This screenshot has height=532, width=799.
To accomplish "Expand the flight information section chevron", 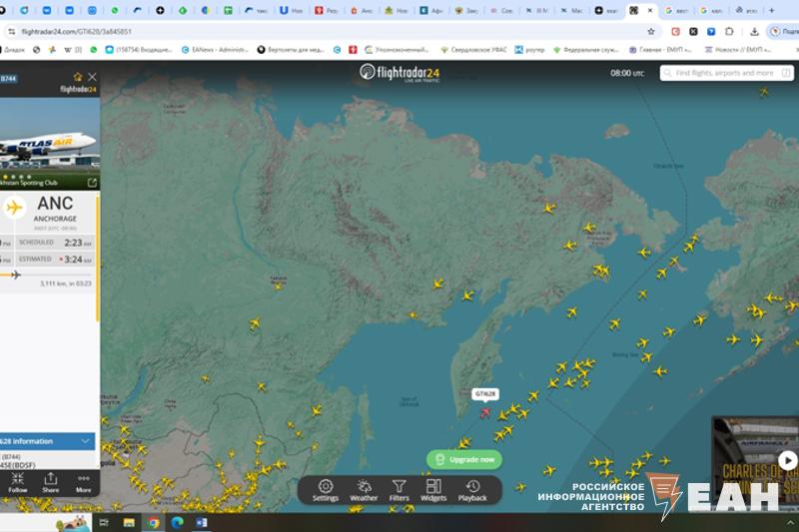I will coord(86,440).
